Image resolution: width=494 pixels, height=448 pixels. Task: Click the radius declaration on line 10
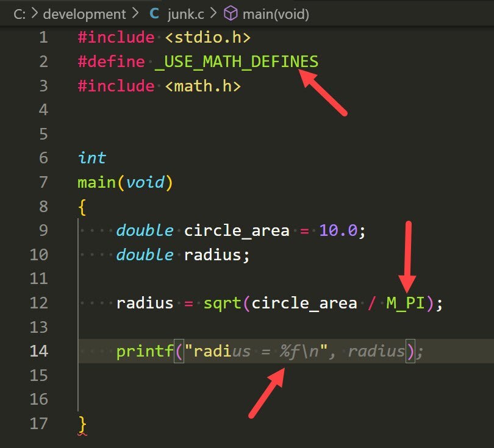(212, 255)
